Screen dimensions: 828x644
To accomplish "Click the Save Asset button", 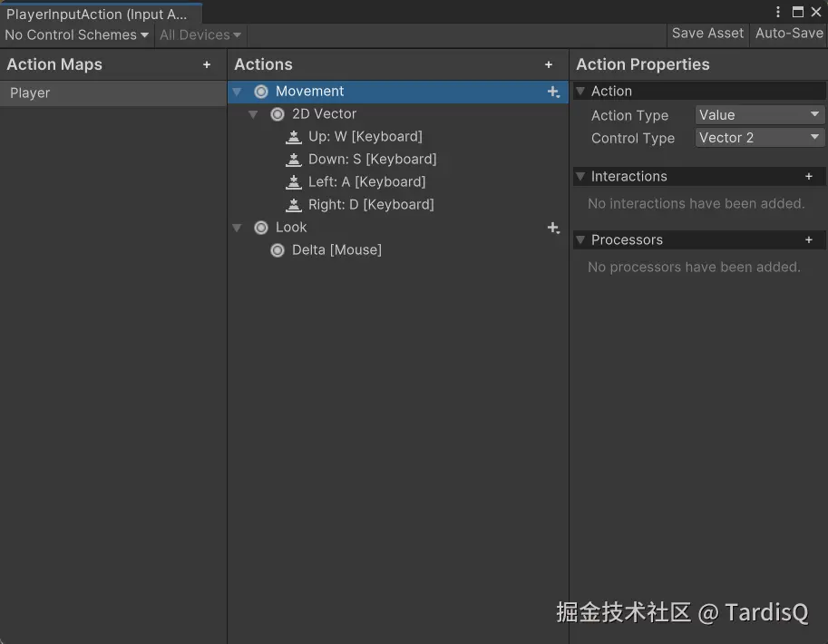I will 707,34.
